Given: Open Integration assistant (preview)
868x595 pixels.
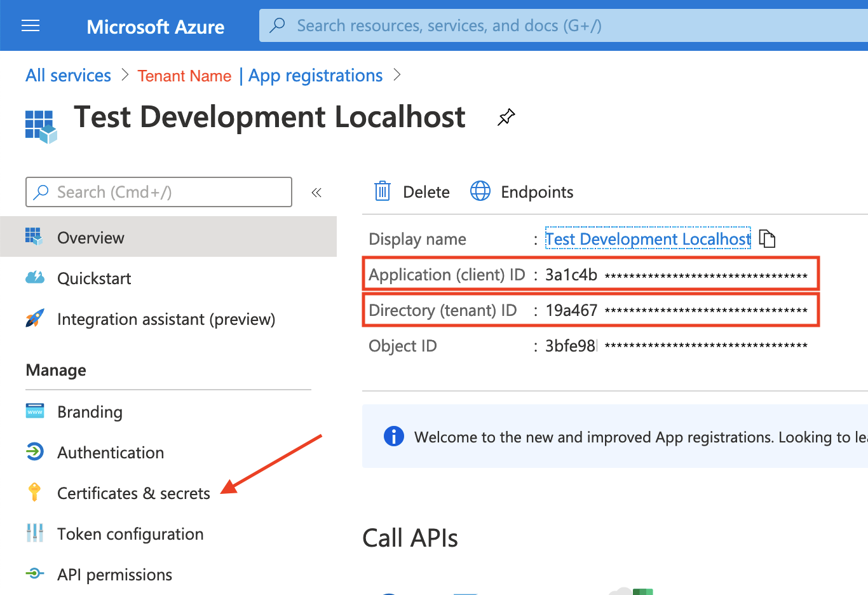Looking at the screenshot, I should click(x=166, y=319).
